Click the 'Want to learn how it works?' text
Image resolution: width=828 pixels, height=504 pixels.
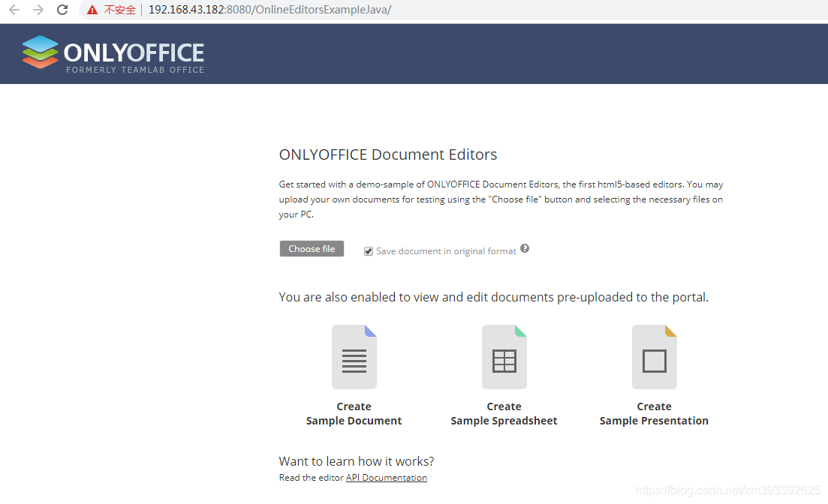point(357,461)
